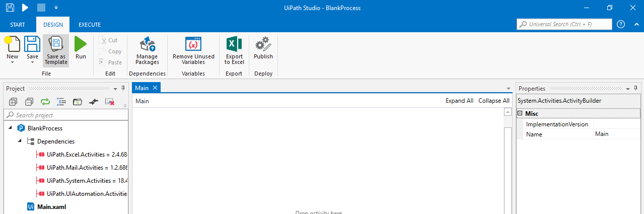Click the ImplementationVersion value field

617,124
